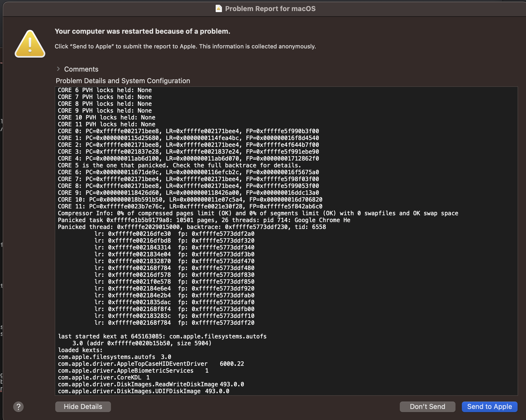Click the Problem Report for macOS title
Screen dimensions: 526x420
270,9
